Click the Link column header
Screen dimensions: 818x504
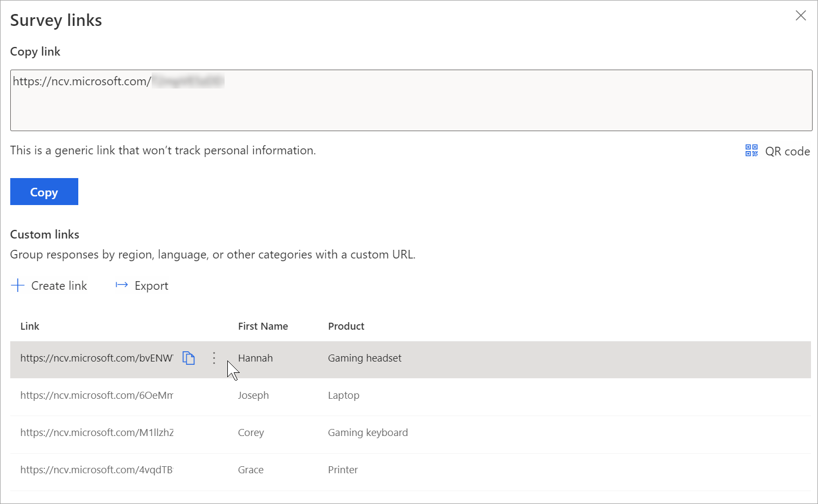point(30,326)
